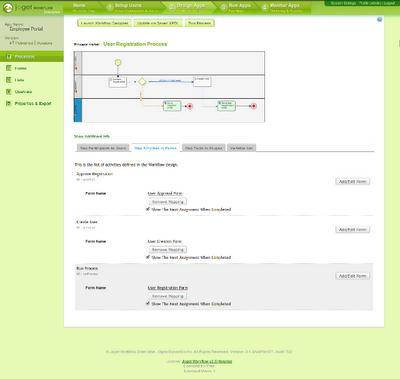Viewport: 400px width, 379px height.
Task: Open the Run Apps menu
Action: click(x=240, y=6)
